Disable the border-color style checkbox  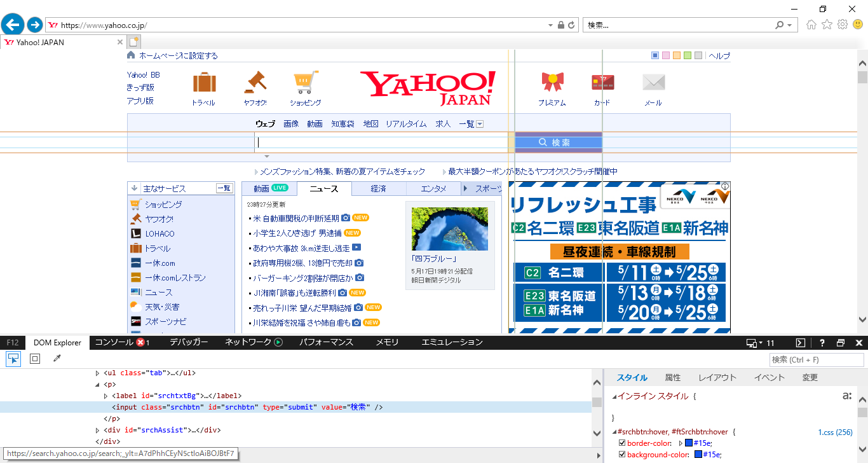[x=621, y=443]
